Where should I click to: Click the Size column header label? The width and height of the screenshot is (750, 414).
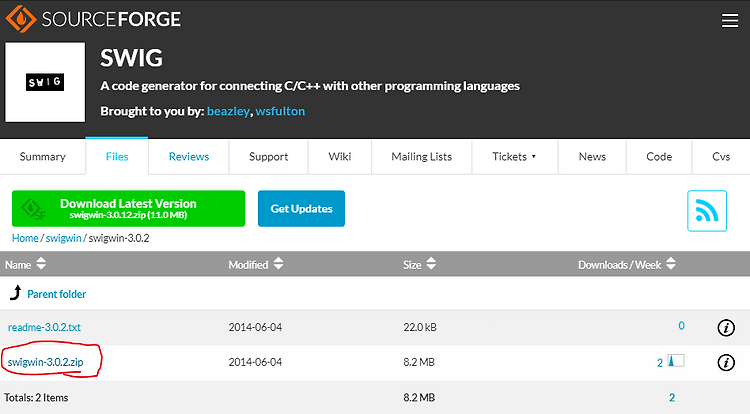[x=412, y=265]
